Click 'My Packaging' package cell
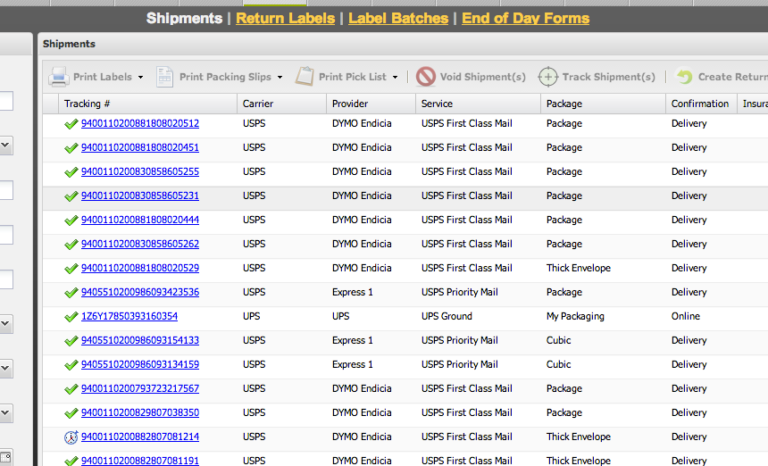Viewport: 768px width, 466px height. [x=575, y=317]
